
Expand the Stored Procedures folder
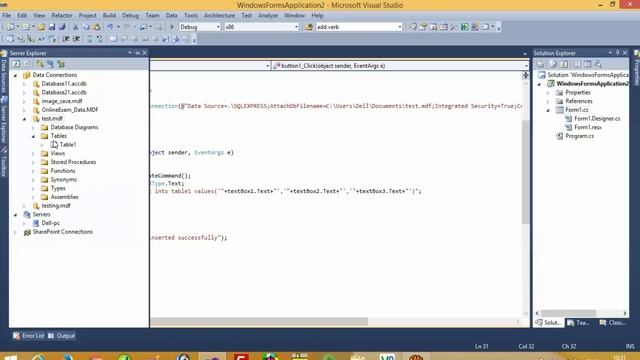(x=34, y=162)
